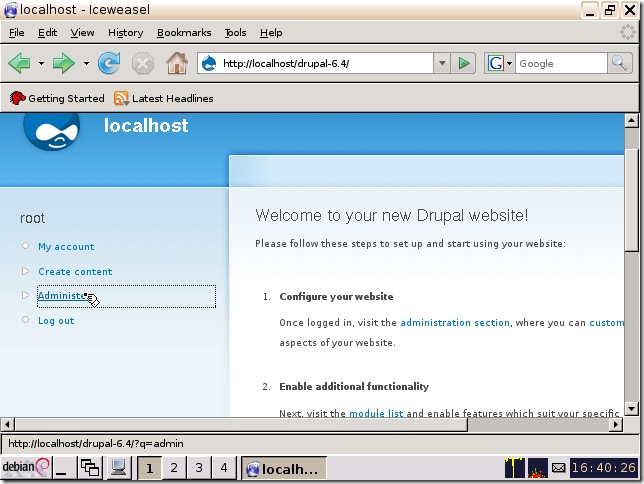Screen dimensions: 644x484
Task: Open the Tools menu
Action: coord(235,32)
